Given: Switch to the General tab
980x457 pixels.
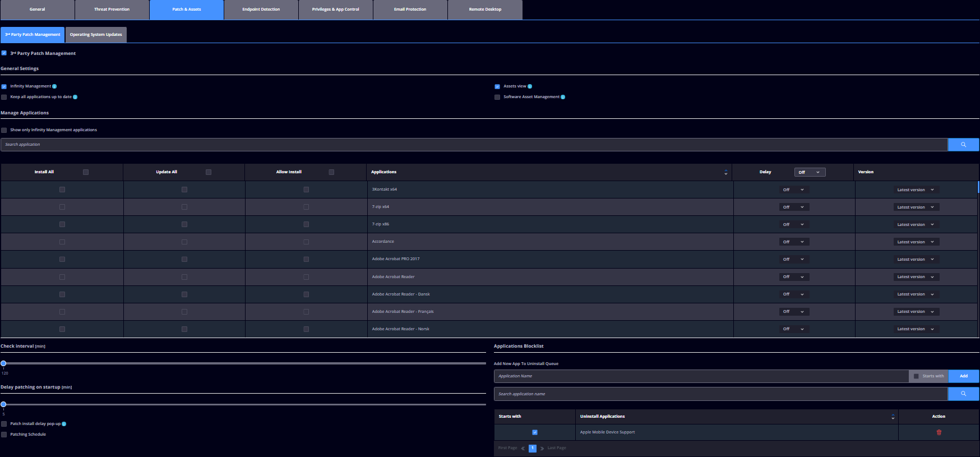Looking at the screenshot, I should pyautogui.click(x=37, y=10).
